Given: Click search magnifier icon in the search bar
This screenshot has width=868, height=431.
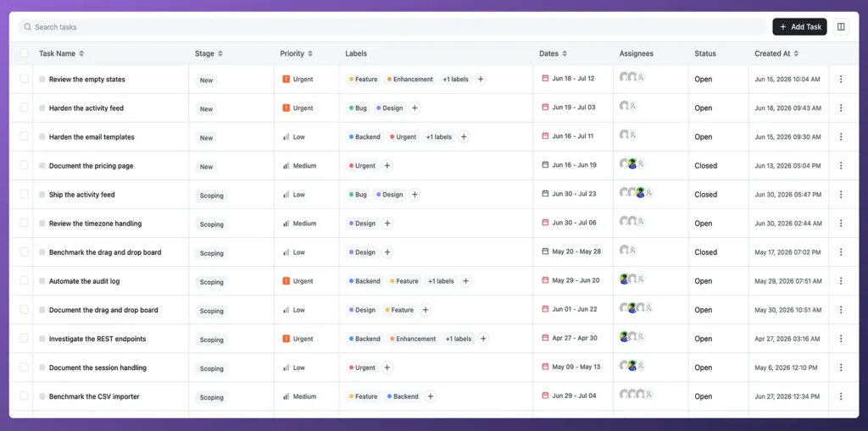Looking at the screenshot, I should point(28,26).
